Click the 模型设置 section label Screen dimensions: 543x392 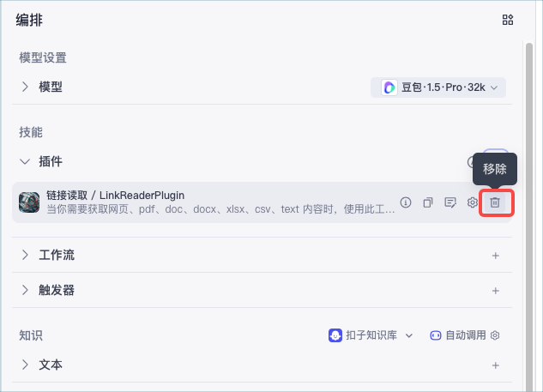pos(43,57)
